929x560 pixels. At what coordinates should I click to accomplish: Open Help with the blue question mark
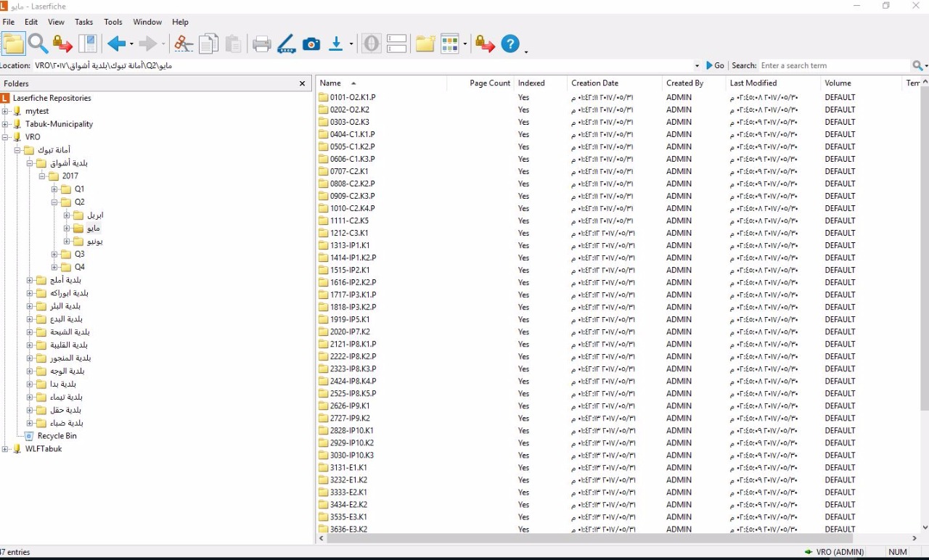510,44
